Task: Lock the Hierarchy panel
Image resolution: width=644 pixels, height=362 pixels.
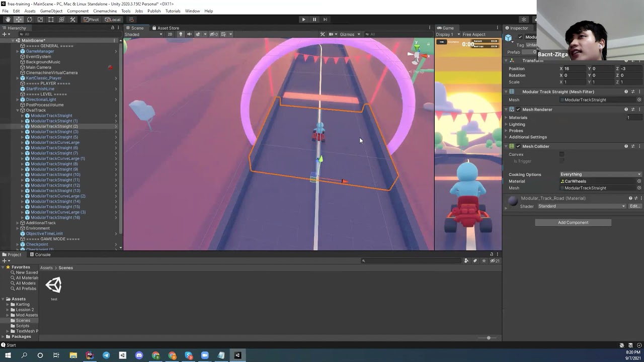Action: point(113,28)
